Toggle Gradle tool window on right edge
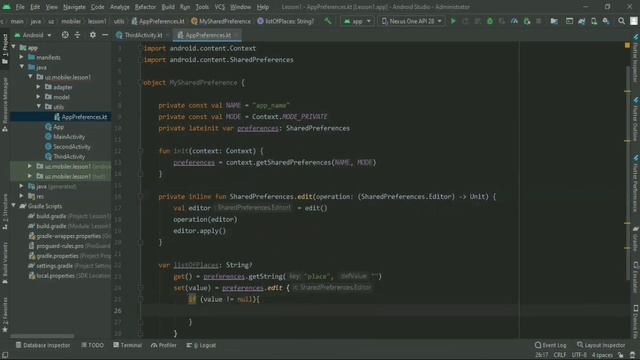Image resolution: width=640 pixels, height=360 pixels. point(636,239)
